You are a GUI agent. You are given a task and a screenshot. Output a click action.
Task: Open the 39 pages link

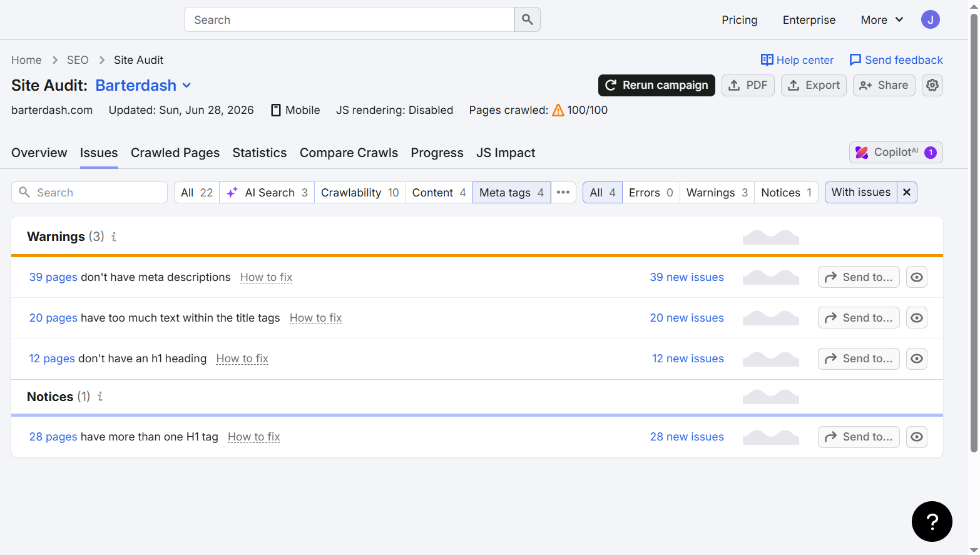pyautogui.click(x=53, y=277)
